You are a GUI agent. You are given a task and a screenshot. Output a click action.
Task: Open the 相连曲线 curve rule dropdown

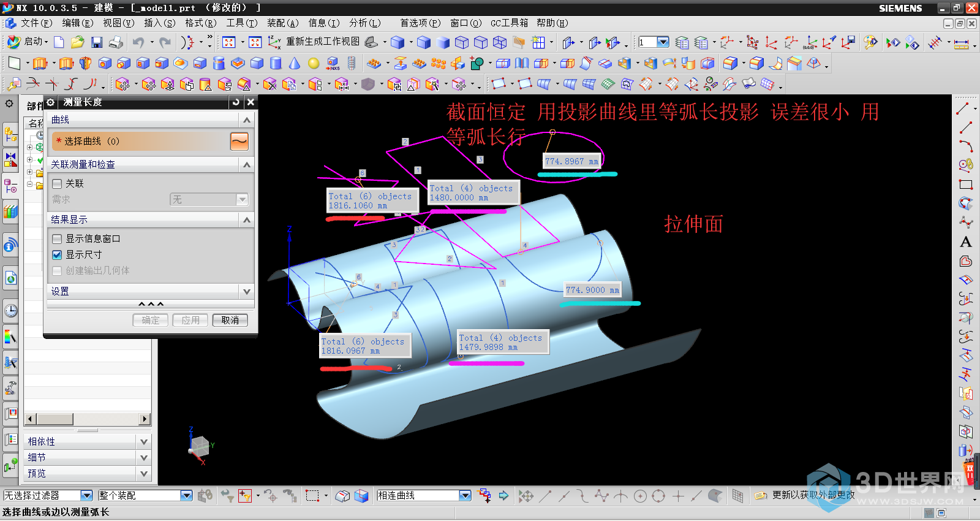465,495
